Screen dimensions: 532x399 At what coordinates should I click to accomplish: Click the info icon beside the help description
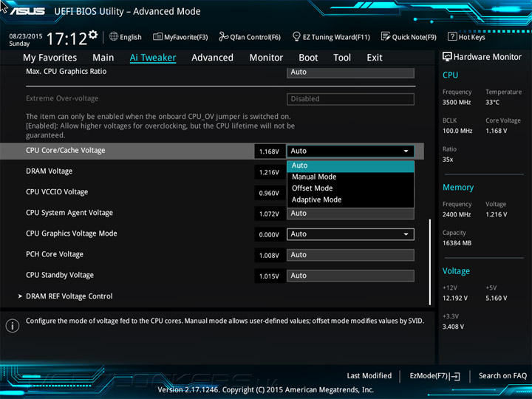tap(13, 325)
